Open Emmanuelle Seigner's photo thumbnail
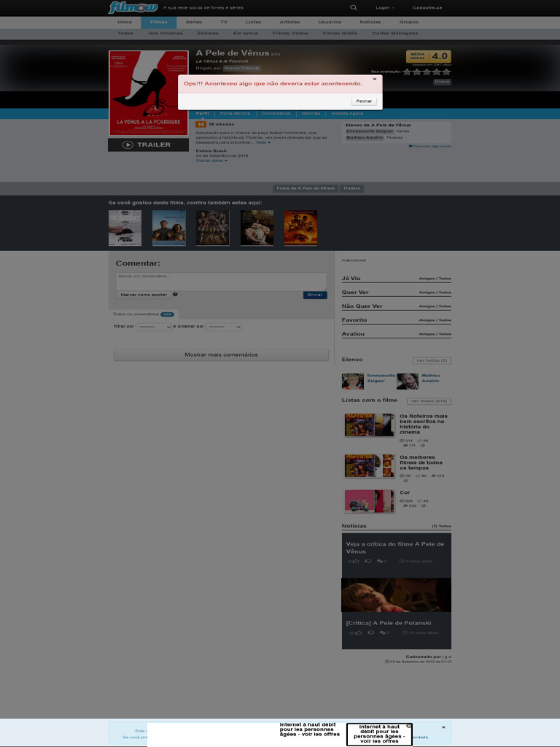The height and width of the screenshot is (747, 560). [352, 381]
